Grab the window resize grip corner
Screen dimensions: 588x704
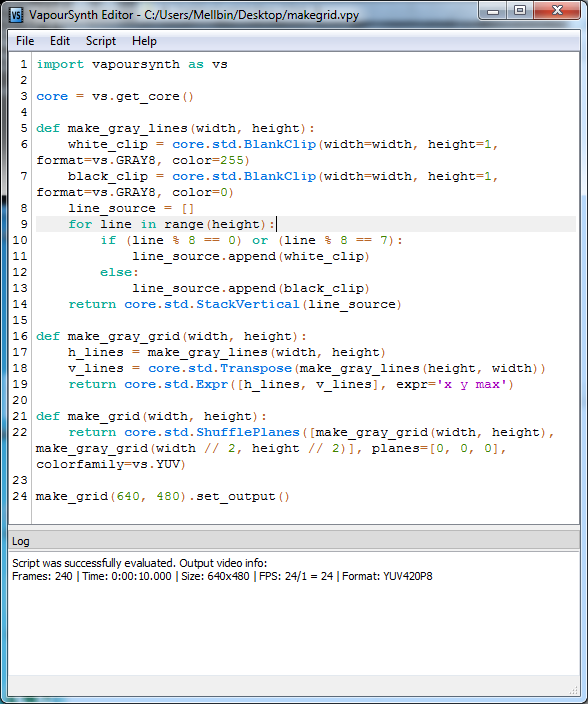point(574,690)
